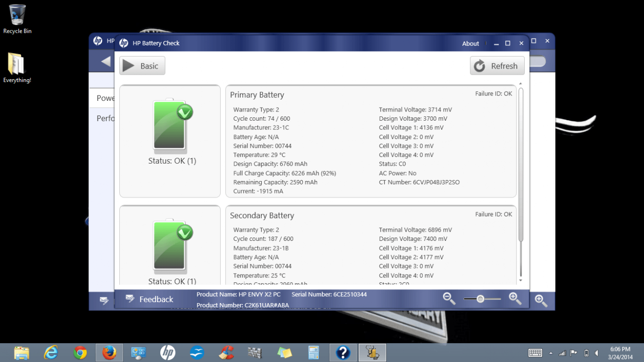Click the HP logo in the Battery Check title bar
The width and height of the screenshot is (644, 362).
point(124,43)
